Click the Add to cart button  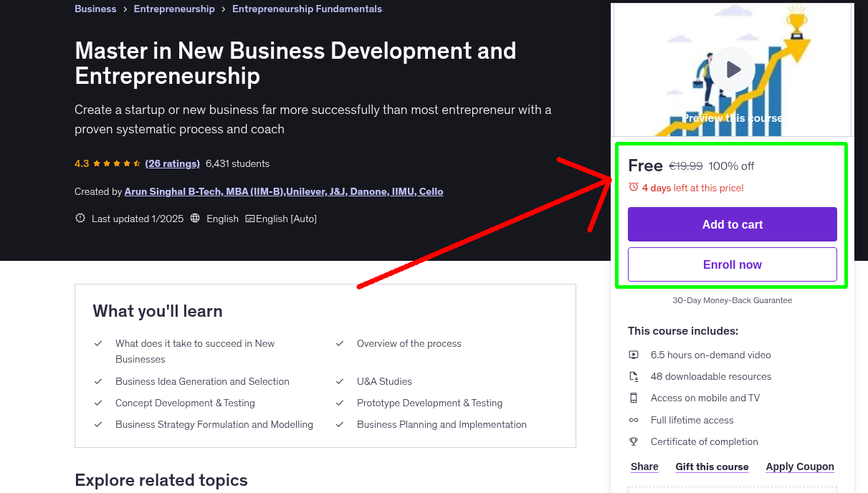pos(732,224)
